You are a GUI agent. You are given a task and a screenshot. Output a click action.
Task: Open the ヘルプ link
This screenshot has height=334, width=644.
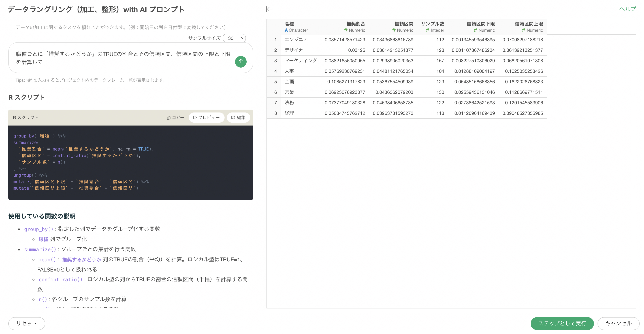click(627, 9)
